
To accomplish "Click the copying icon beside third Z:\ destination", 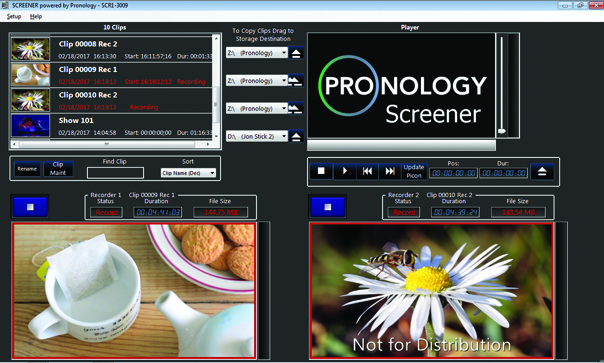I will coord(296,108).
